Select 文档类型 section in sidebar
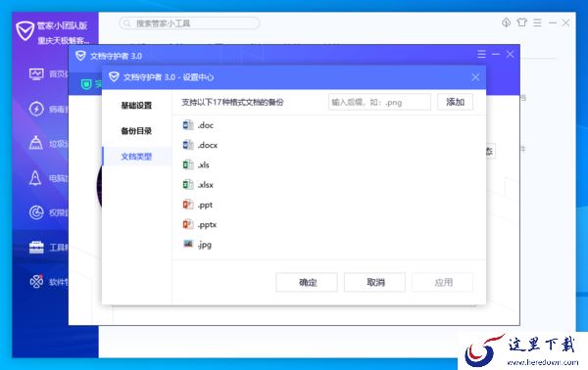This screenshot has height=370, width=588. (x=136, y=157)
